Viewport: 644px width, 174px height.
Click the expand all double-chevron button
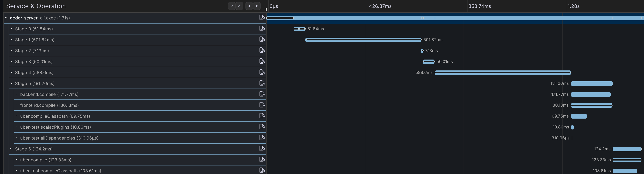(x=249, y=6)
